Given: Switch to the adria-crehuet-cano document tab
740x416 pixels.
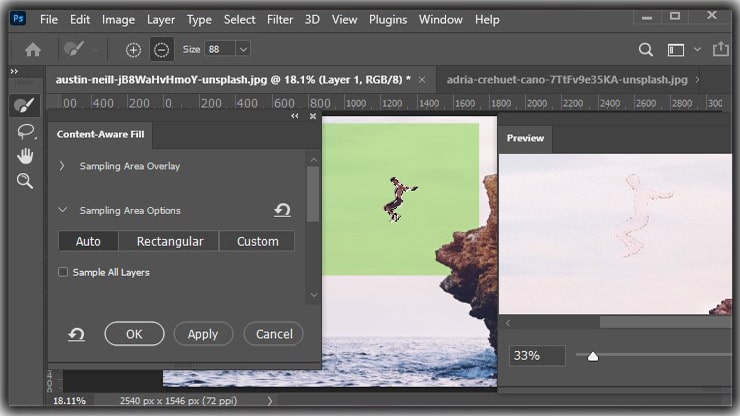Looking at the screenshot, I should [567, 80].
